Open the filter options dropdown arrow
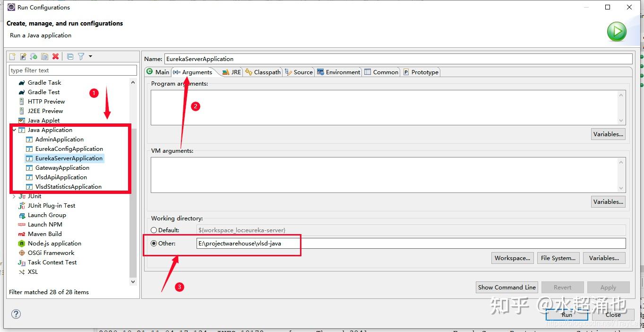 [90, 56]
